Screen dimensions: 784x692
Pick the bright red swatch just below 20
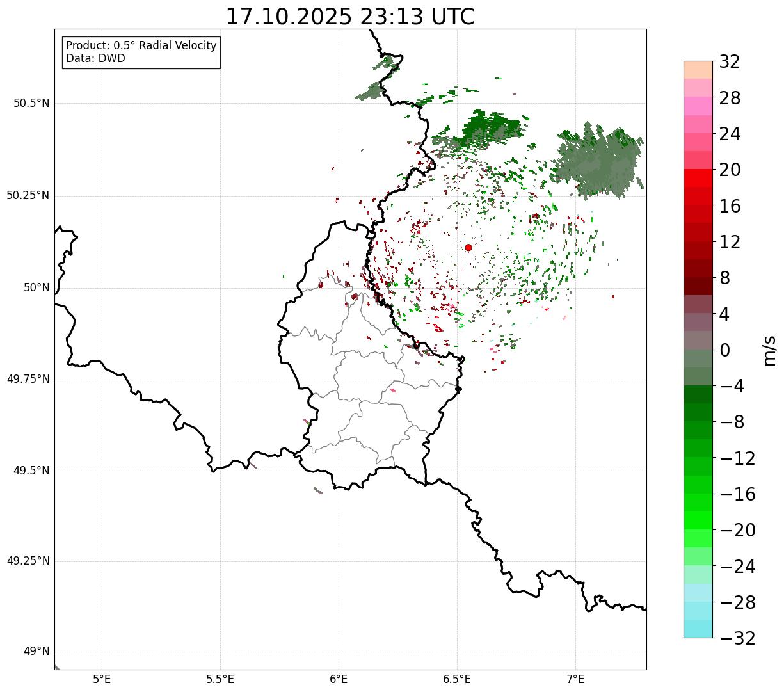(x=698, y=178)
